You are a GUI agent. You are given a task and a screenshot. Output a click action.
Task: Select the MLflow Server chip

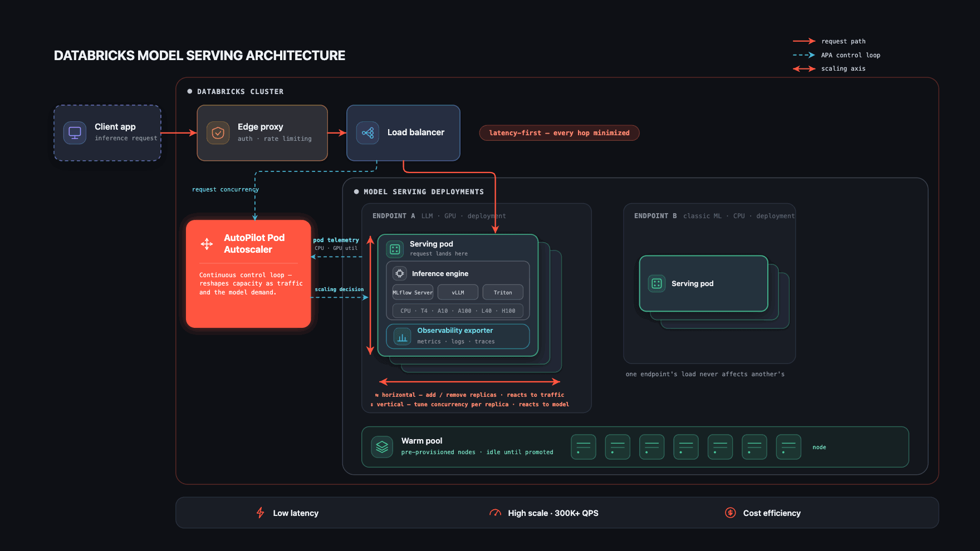413,292
